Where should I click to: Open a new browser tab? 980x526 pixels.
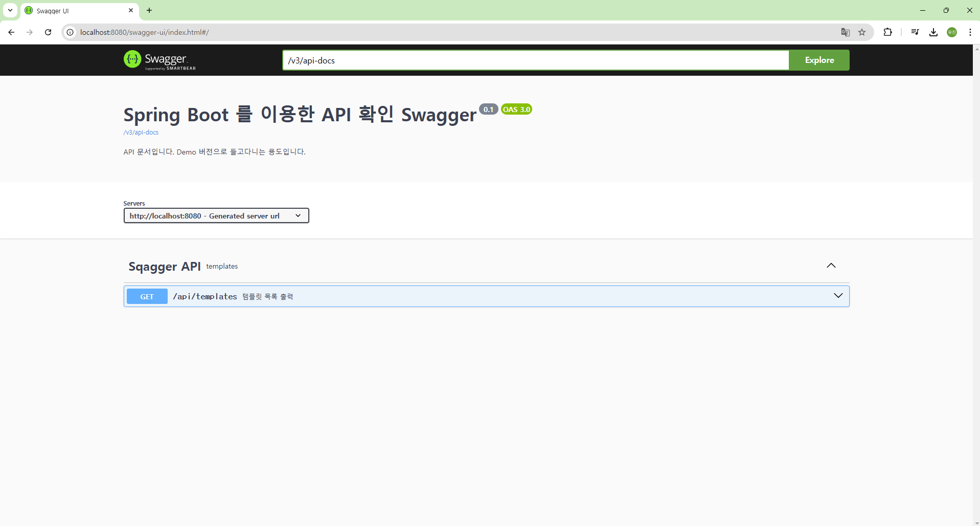pyautogui.click(x=149, y=10)
